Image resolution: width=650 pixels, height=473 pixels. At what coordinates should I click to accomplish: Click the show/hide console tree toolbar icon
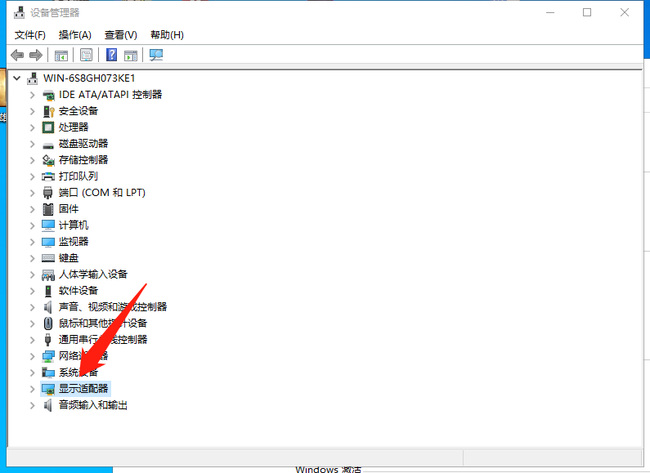[62, 55]
